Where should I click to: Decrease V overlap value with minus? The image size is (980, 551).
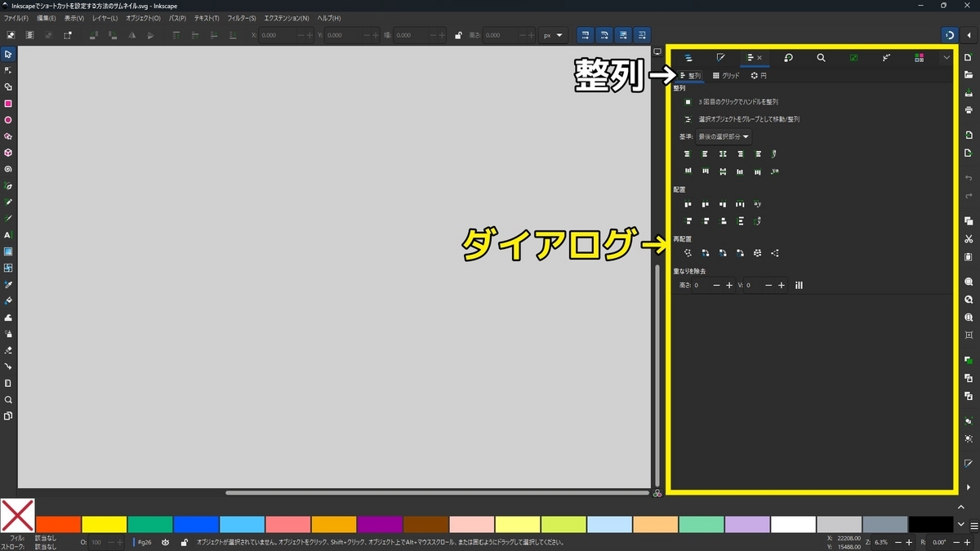pos(769,286)
